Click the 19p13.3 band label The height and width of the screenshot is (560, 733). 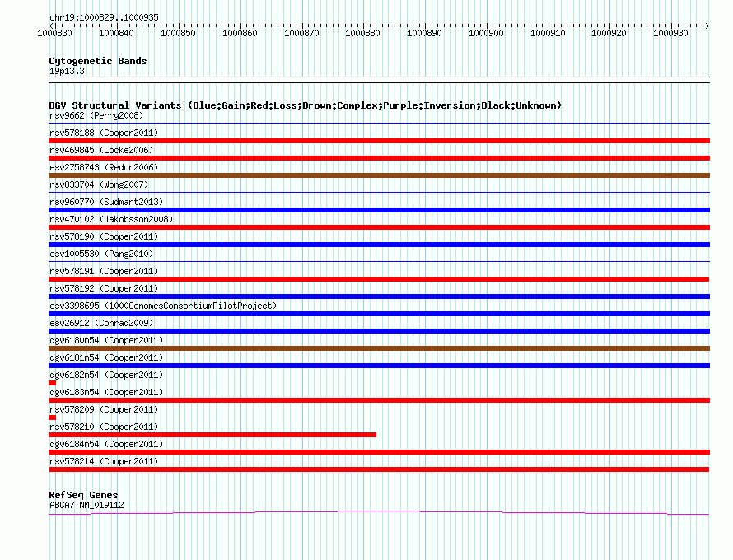click(67, 71)
